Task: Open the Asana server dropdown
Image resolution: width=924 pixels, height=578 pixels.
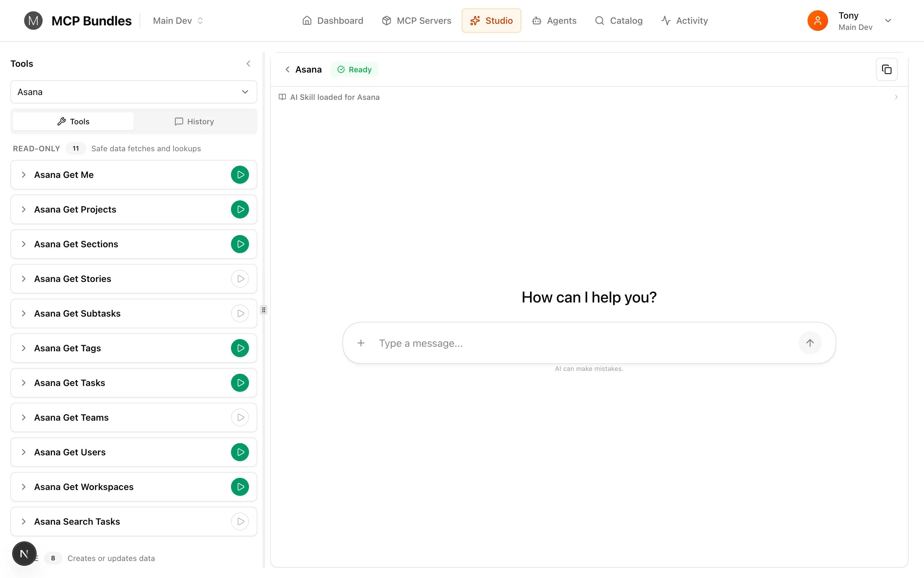Action: tap(134, 92)
